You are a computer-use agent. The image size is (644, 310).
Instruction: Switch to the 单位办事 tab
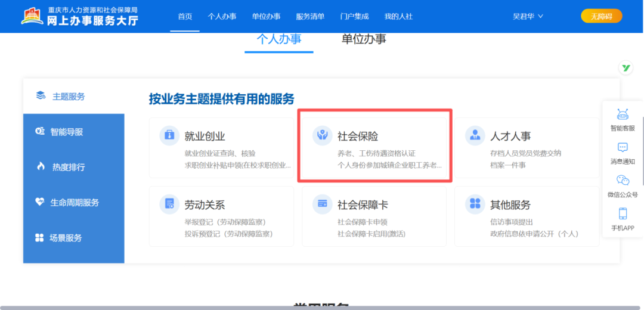[x=364, y=39]
